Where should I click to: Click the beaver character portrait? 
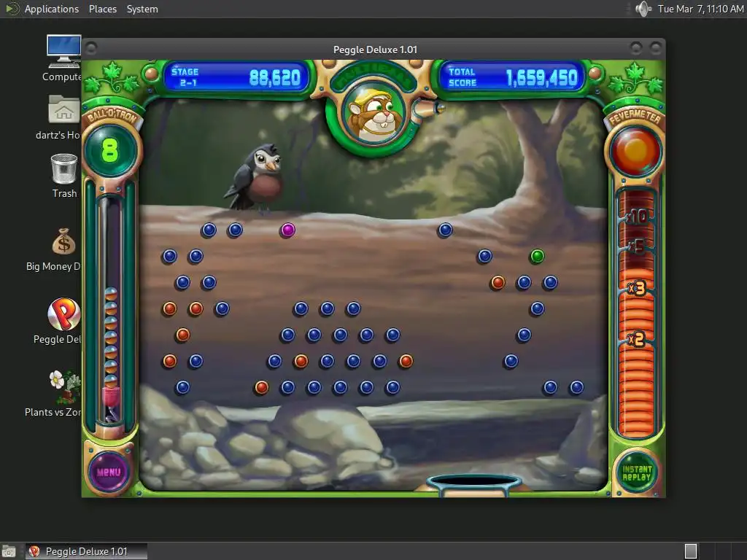(x=374, y=114)
